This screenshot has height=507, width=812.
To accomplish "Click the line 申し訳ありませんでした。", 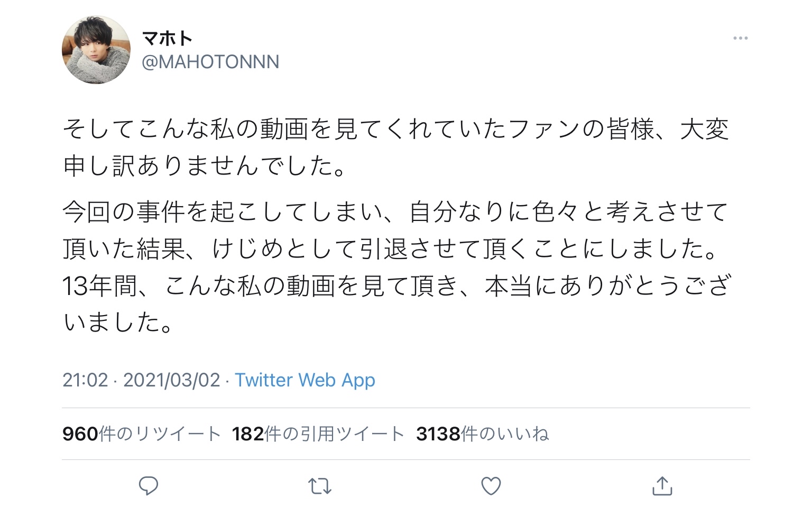I will coord(205,166).
